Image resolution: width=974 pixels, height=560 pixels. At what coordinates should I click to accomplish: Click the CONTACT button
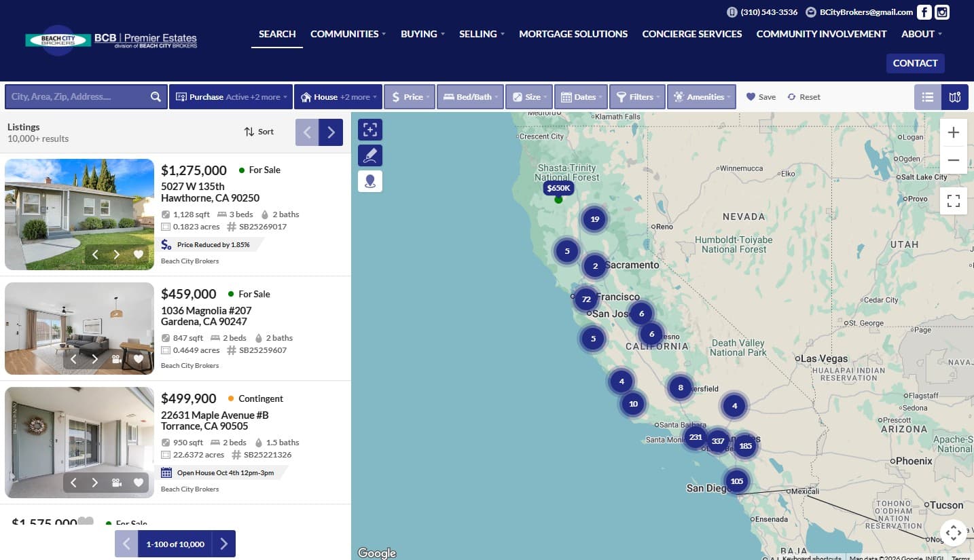[915, 63]
